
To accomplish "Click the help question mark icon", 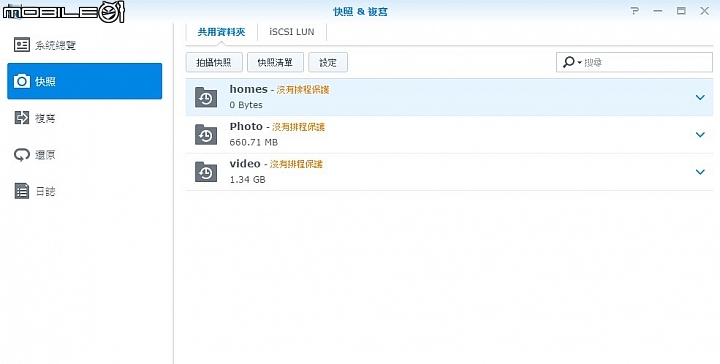I will tap(635, 11).
